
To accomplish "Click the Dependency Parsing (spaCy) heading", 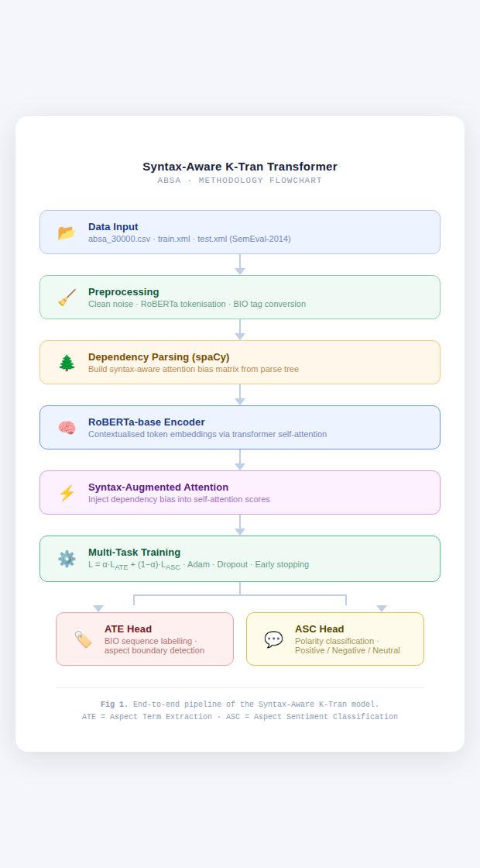I will (159, 356).
